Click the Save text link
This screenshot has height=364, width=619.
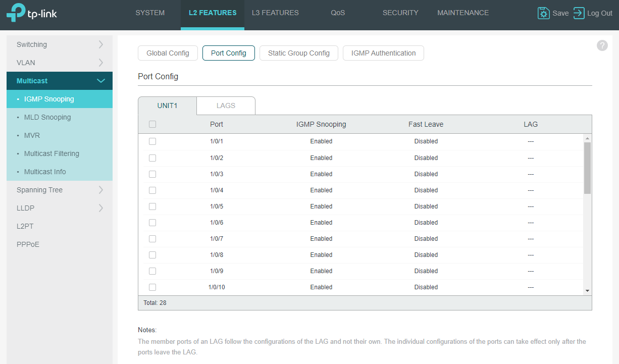coord(560,14)
